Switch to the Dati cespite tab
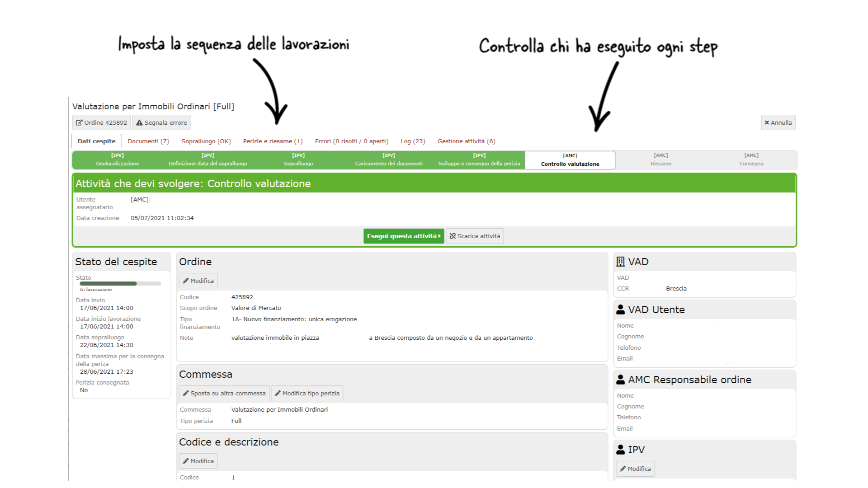868x488 pixels. pos(96,141)
